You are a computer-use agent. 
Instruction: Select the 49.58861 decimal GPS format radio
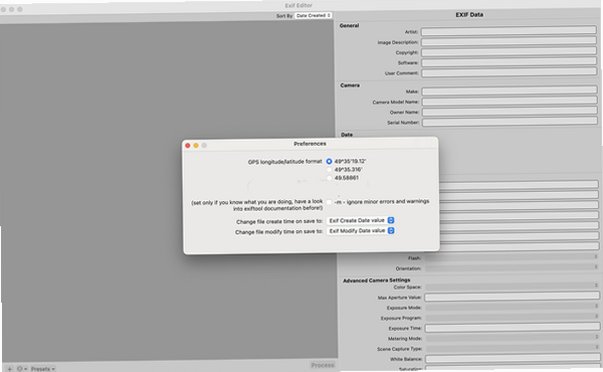329,178
